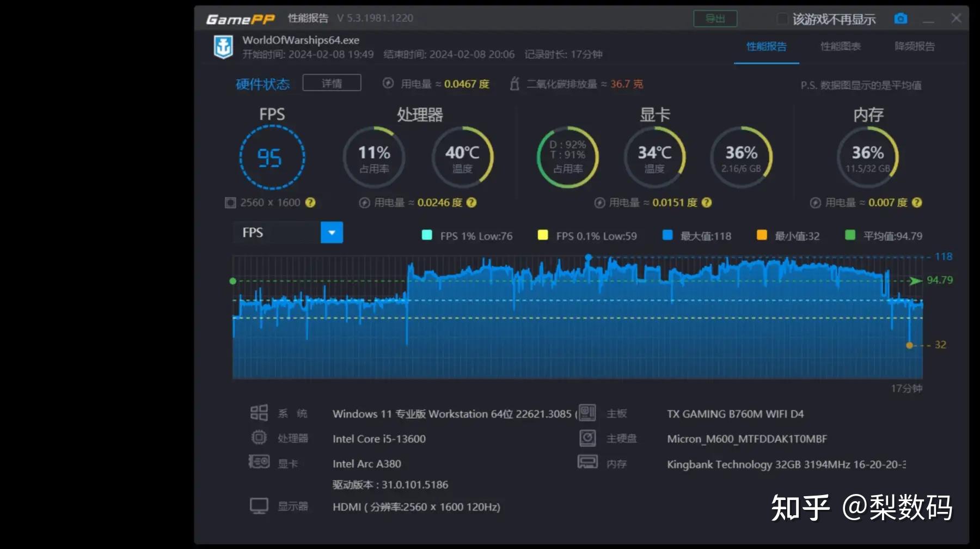The height and width of the screenshot is (549, 980).
Task: Click the FPS 1% Low cyan legend swatch
Action: (x=427, y=235)
